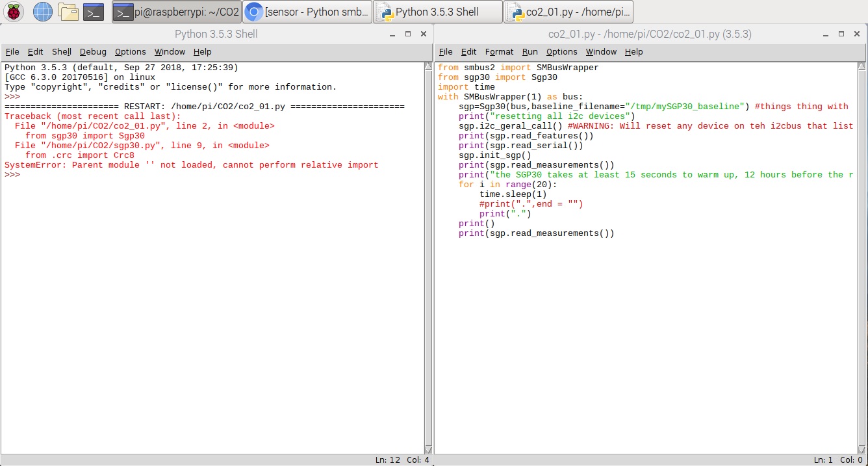Open Format menu in co2_01.py editor

pyautogui.click(x=499, y=52)
